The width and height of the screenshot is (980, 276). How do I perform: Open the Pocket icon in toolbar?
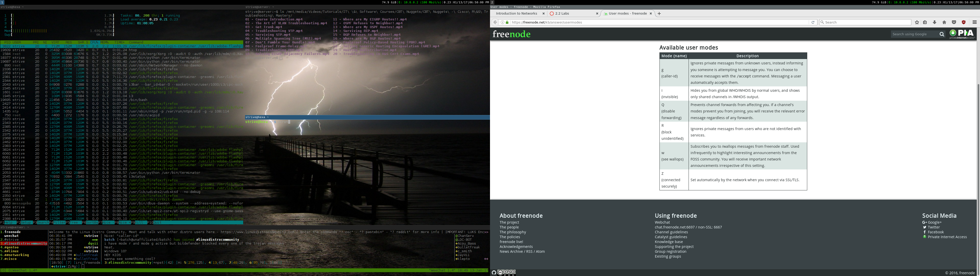click(954, 22)
